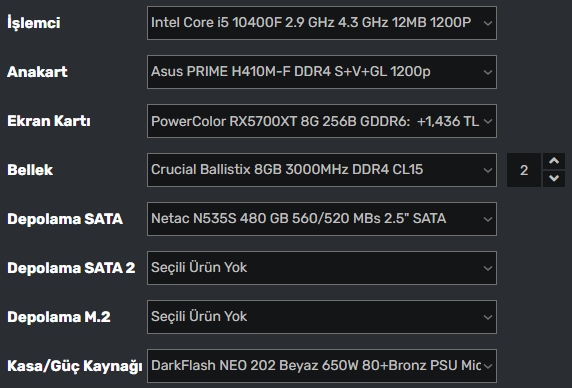This screenshot has width=572, height=388.
Task: Open the Depolama SATA 2 dropdown
Action: coord(322,268)
